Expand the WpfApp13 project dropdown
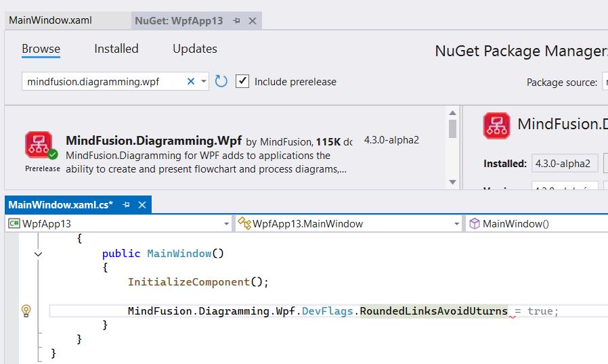The image size is (608, 364). pos(227,224)
